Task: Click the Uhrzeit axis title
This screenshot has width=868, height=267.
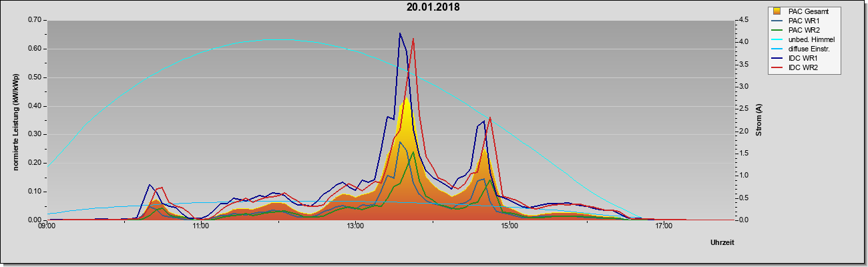Action: pos(722,243)
